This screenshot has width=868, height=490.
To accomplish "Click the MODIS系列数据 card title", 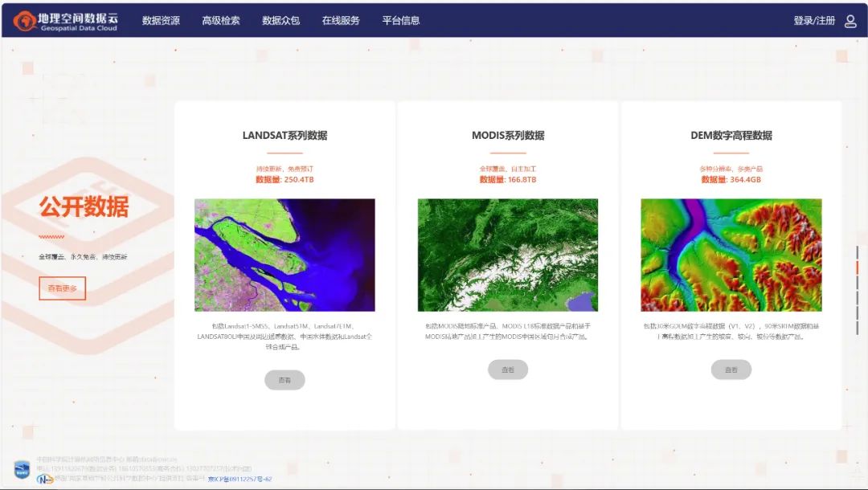I will click(508, 136).
